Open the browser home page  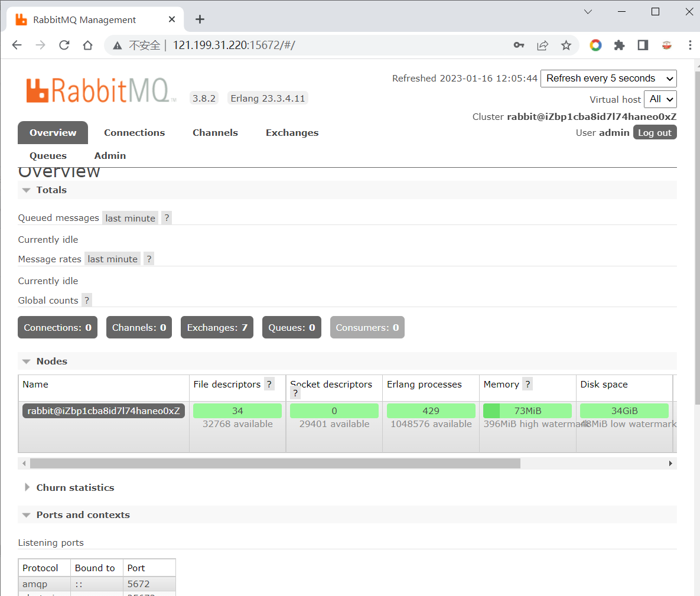pyautogui.click(x=87, y=45)
